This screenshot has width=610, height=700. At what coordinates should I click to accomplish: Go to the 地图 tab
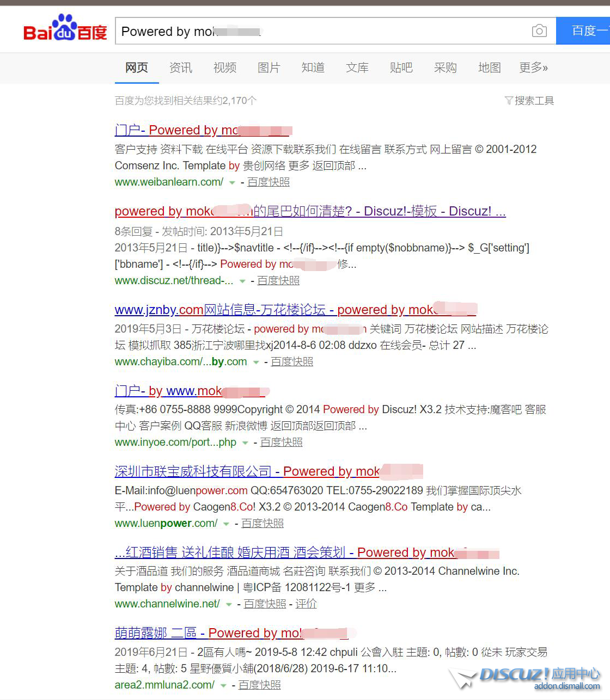pyautogui.click(x=489, y=67)
